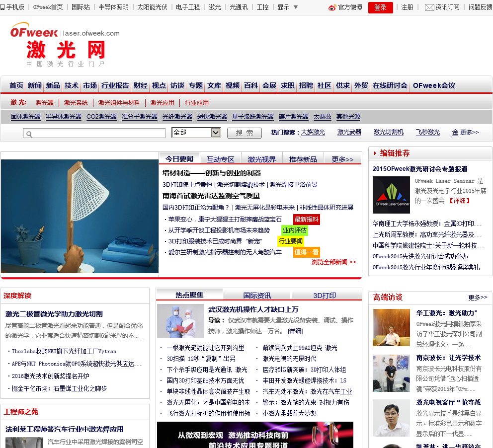
Task: Switch to the 互动专区 tab
Action: 220,159
